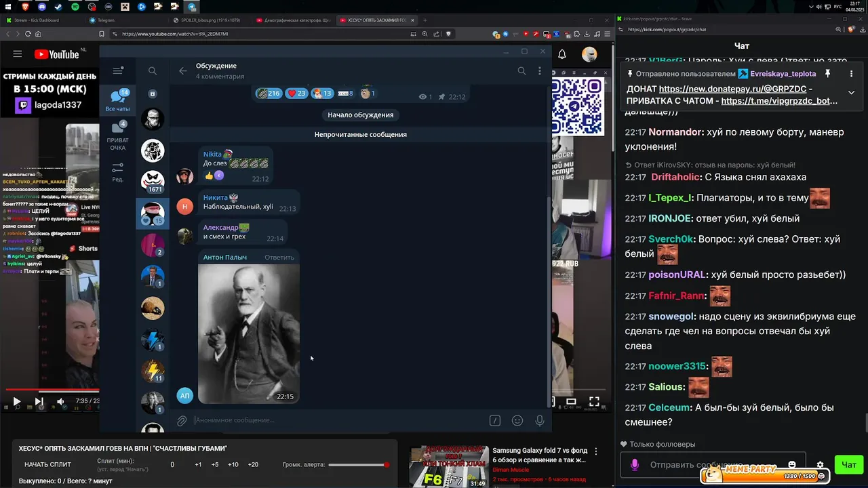Image resolution: width=868 pixels, height=488 pixels.
Task: Open the Ред. folder editor
Action: (118, 172)
